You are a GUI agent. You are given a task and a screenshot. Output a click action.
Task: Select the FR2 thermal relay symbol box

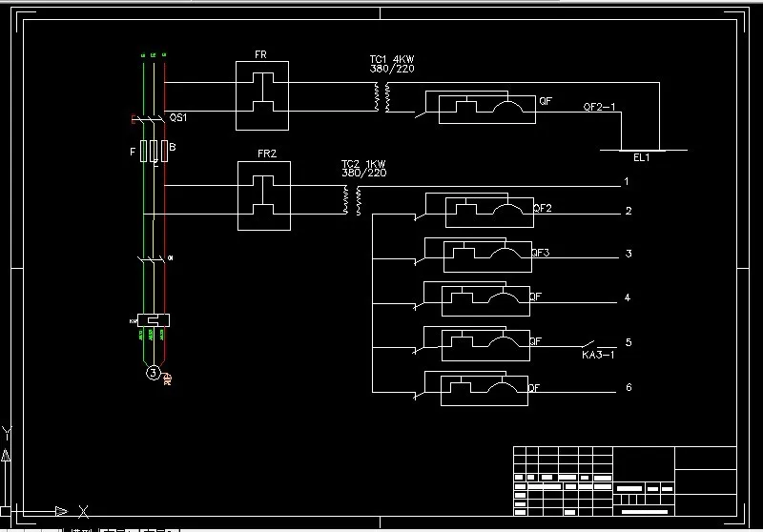tap(264, 196)
